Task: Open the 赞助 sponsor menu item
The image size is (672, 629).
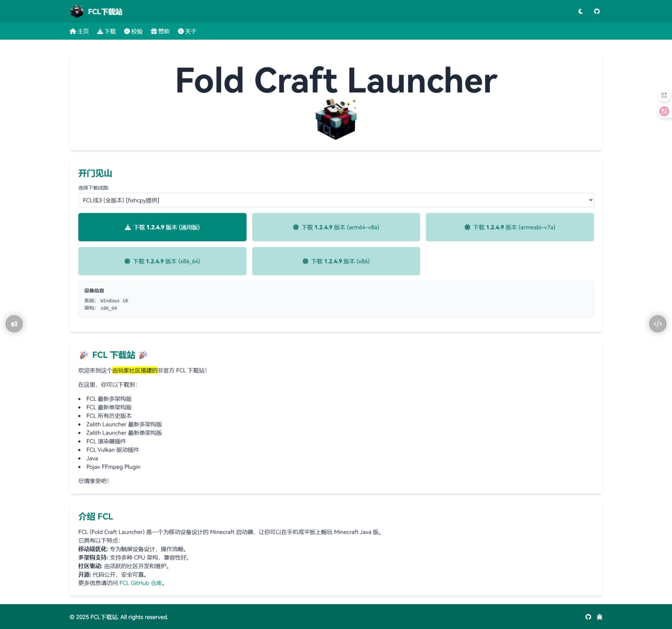Action: (x=160, y=31)
